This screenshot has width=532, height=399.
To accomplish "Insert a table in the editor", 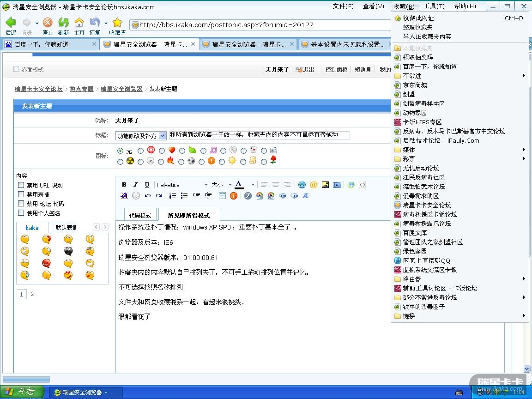I will pyautogui.click(x=222, y=195).
